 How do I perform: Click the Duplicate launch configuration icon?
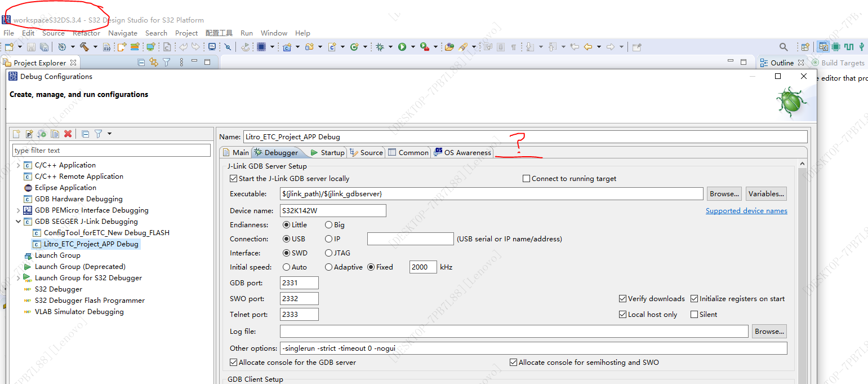[x=55, y=134]
